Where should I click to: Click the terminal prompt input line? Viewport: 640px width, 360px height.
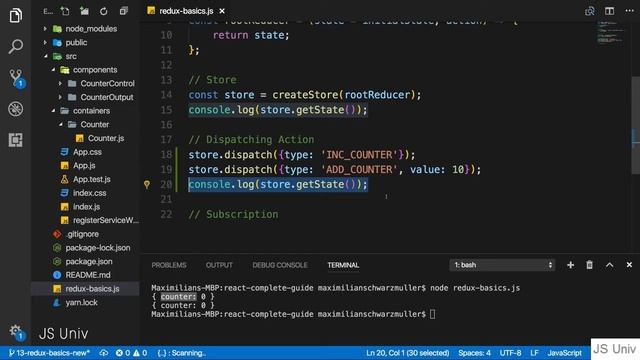click(293, 314)
